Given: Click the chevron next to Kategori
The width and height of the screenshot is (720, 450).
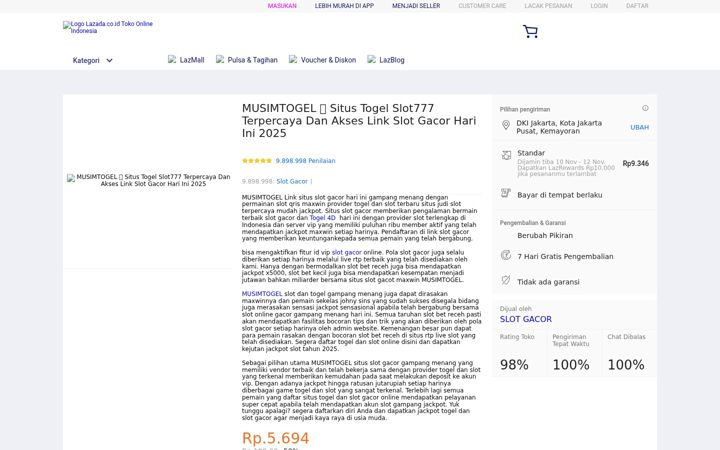Looking at the screenshot, I should coord(109,61).
